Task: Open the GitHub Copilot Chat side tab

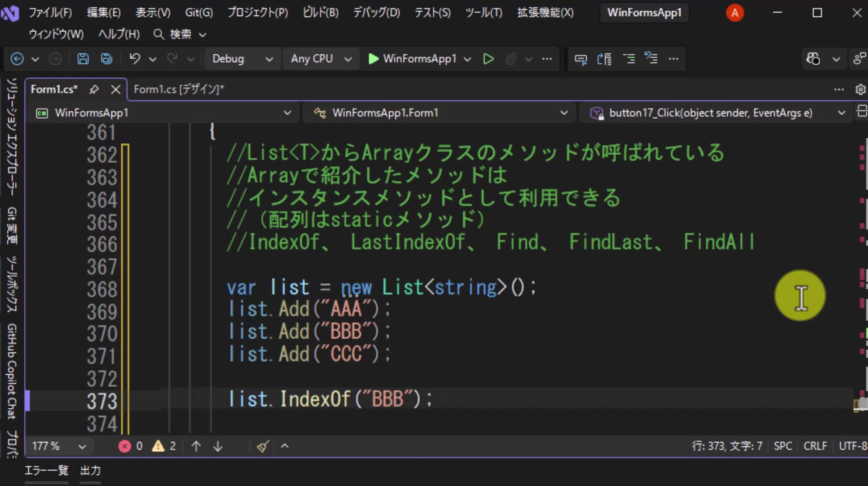Action: [12, 371]
